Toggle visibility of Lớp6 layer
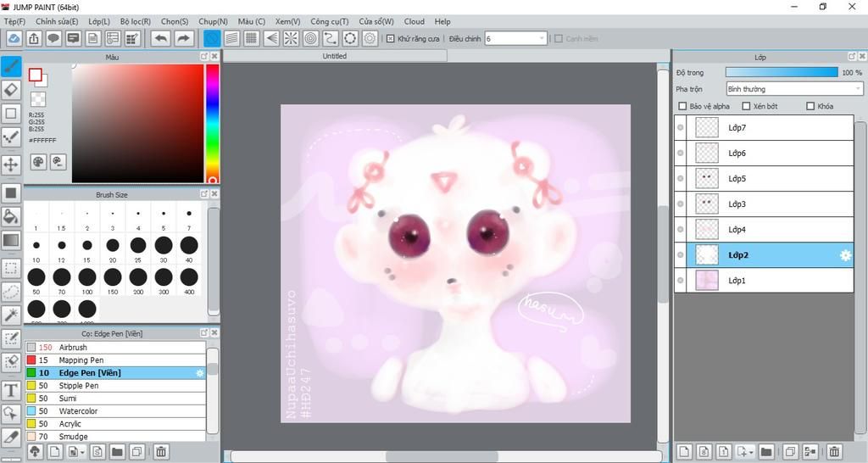Image resolution: width=868 pixels, height=463 pixels. 681,153
